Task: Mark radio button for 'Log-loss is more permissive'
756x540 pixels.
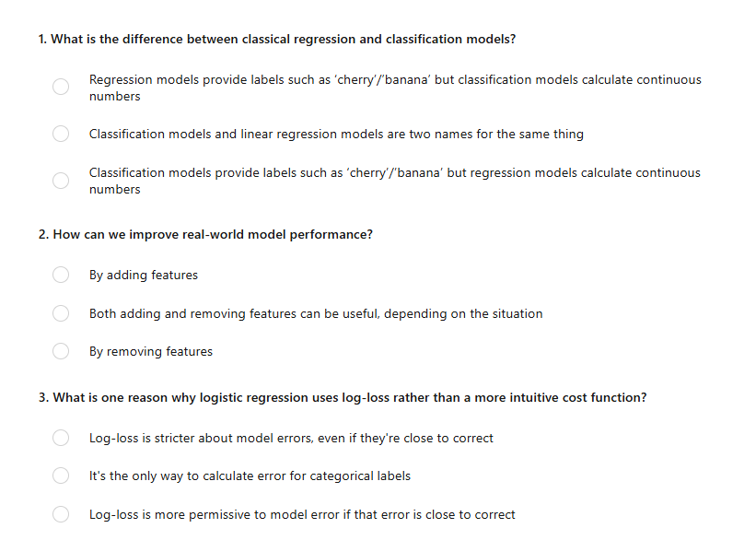Action: (61, 514)
